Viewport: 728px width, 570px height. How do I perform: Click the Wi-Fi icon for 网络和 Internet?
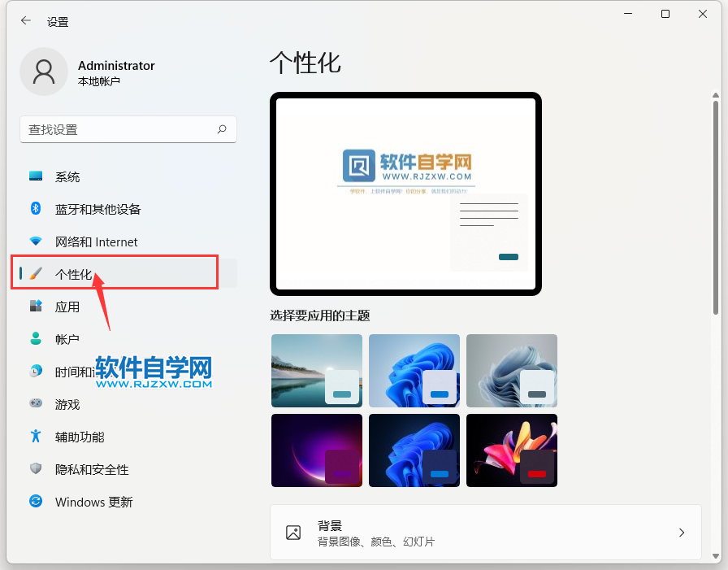[x=36, y=241]
